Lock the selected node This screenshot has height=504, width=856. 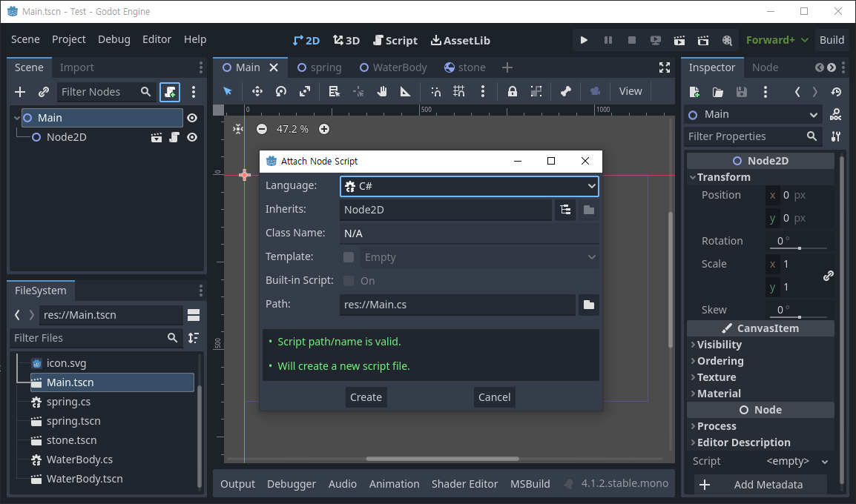(512, 91)
